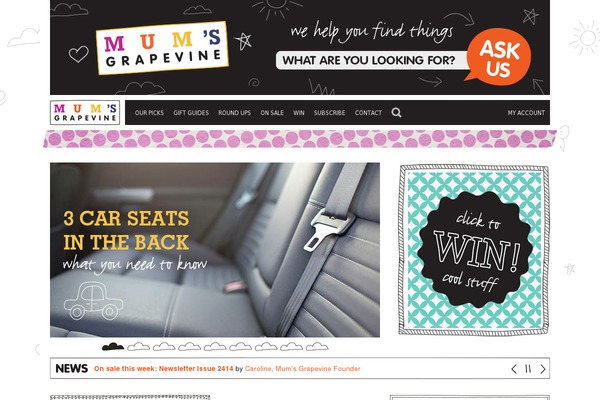Click the search magnifier icon in navbar
The height and width of the screenshot is (400, 600).
(396, 113)
